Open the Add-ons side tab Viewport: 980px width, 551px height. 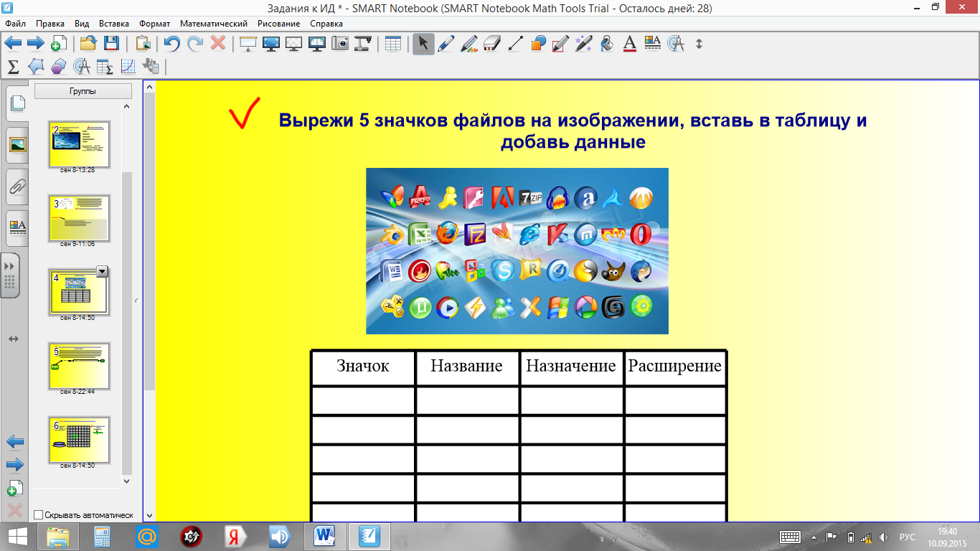pyautogui.click(x=10, y=275)
